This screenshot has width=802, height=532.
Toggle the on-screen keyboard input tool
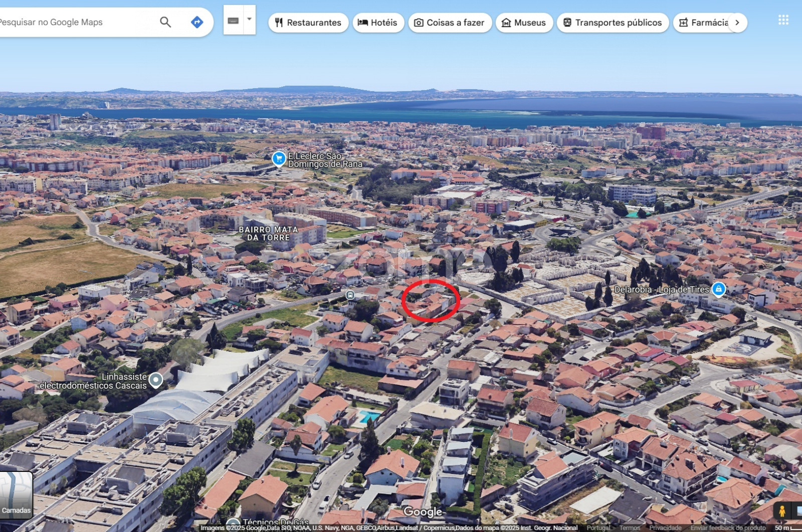233,21
